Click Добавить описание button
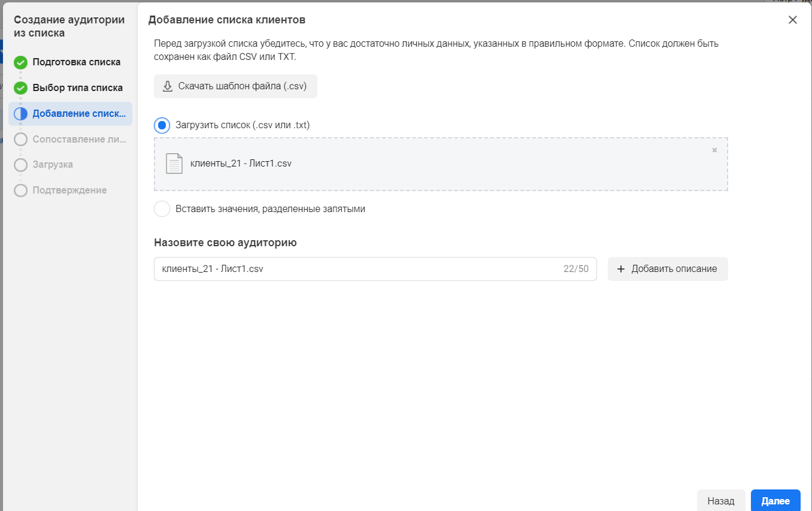Screen dimensions: 812x511 point(668,269)
